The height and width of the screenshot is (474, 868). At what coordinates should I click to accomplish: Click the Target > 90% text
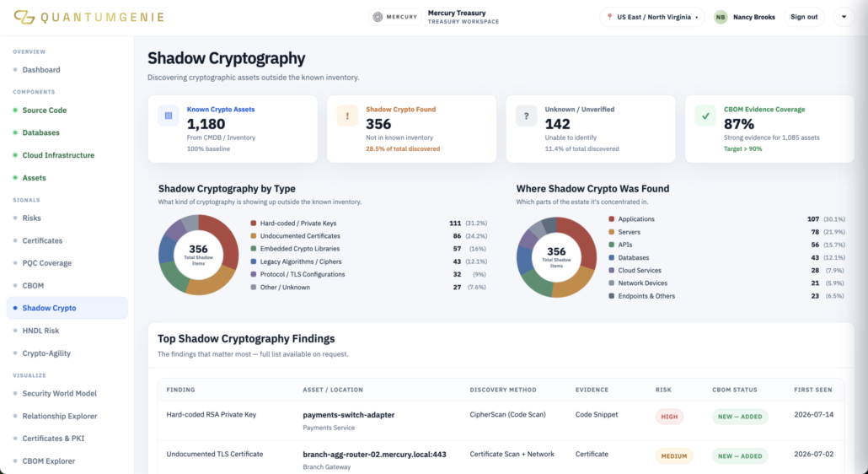743,149
